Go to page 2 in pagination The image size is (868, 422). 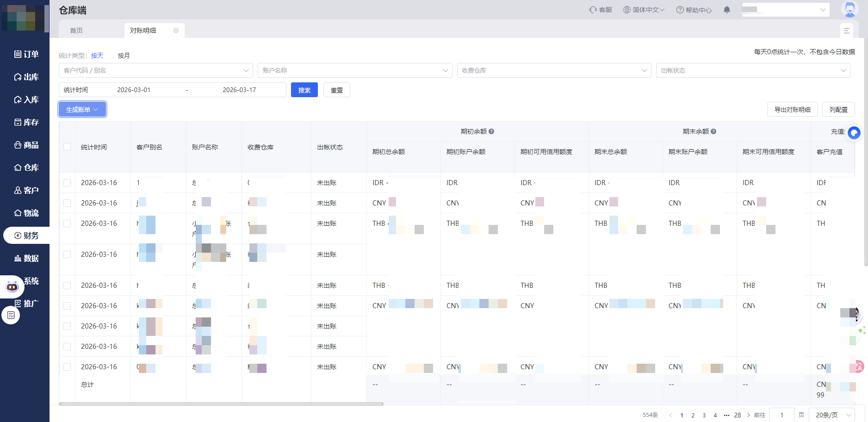(x=693, y=415)
